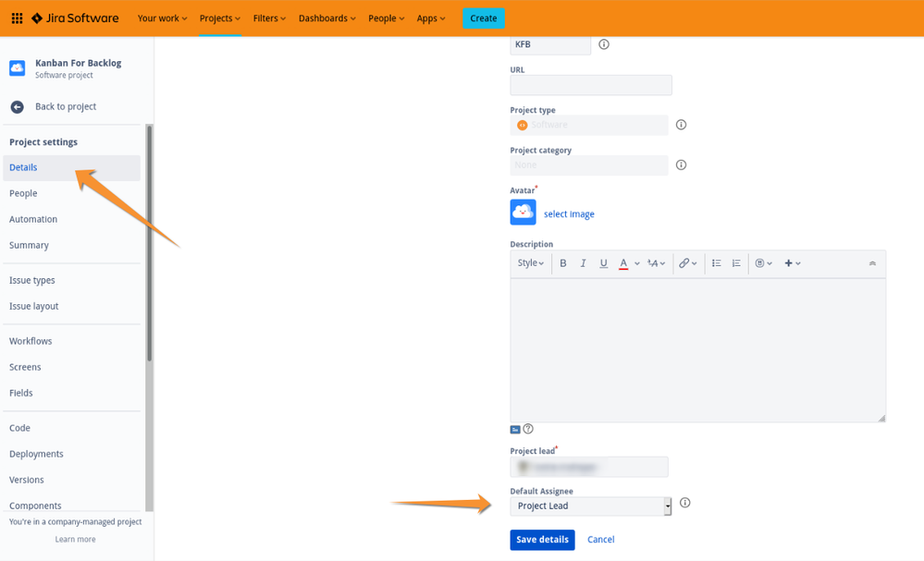Open the Apps menu
Viewport: 924px width, 561px height.
(431, 18)
